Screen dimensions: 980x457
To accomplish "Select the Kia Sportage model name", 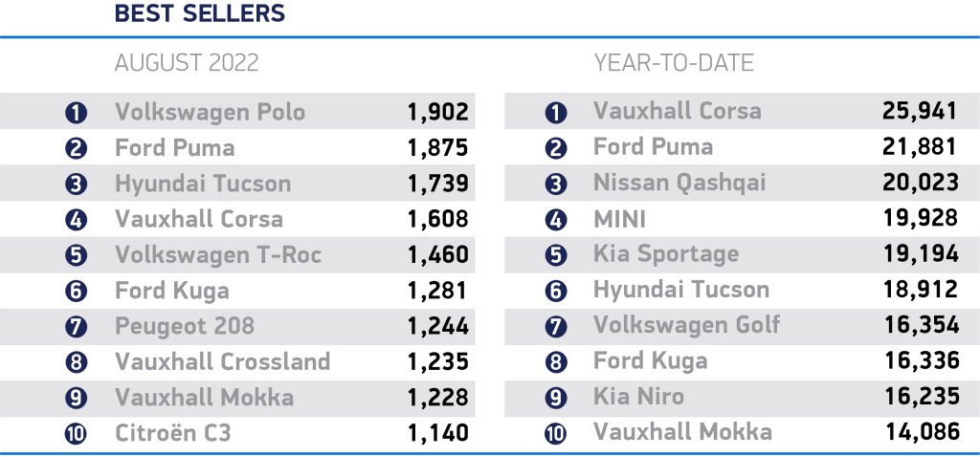I will [x=666, y=254].
